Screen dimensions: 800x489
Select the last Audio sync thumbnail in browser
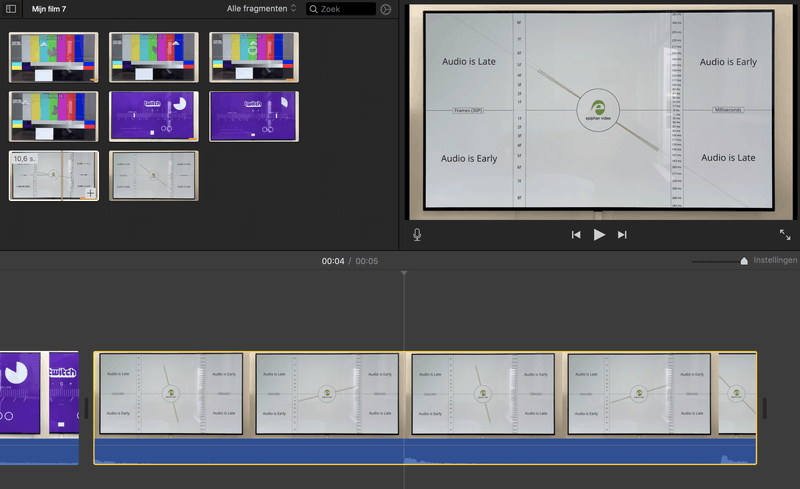154,176
